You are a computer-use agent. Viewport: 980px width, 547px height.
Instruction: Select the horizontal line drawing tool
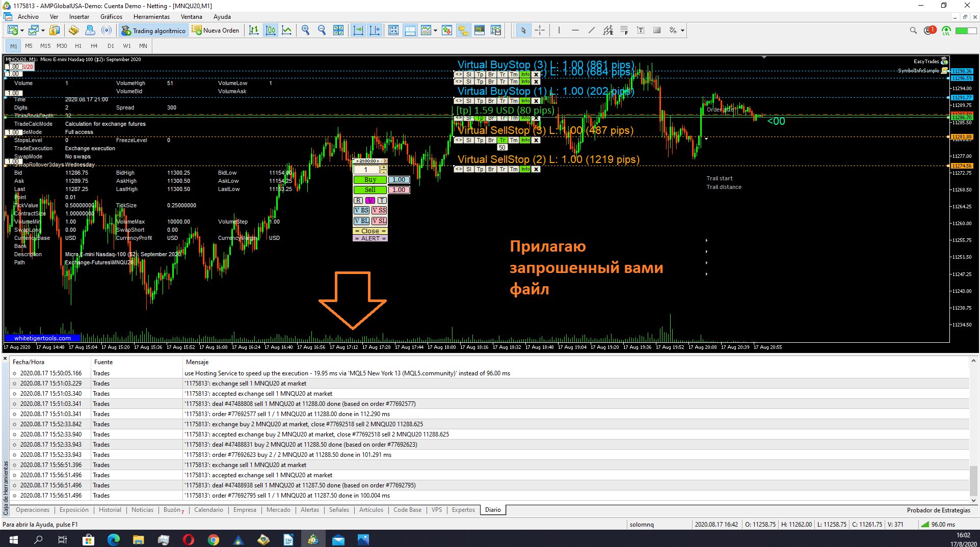tap(575, 31)
